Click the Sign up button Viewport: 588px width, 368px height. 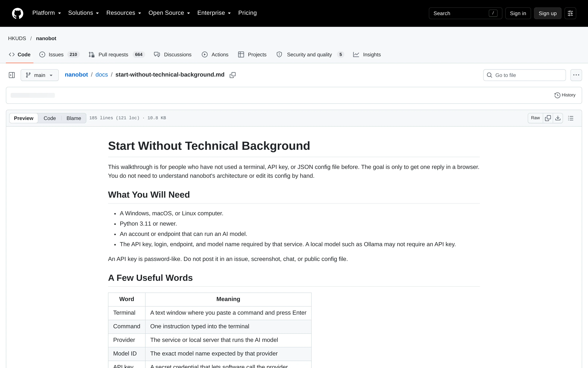pos(547,13)
